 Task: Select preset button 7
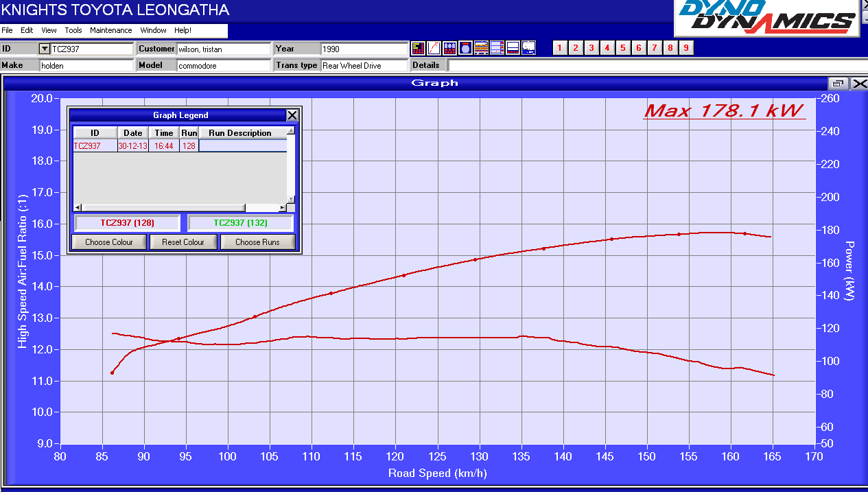coord(655,47)
